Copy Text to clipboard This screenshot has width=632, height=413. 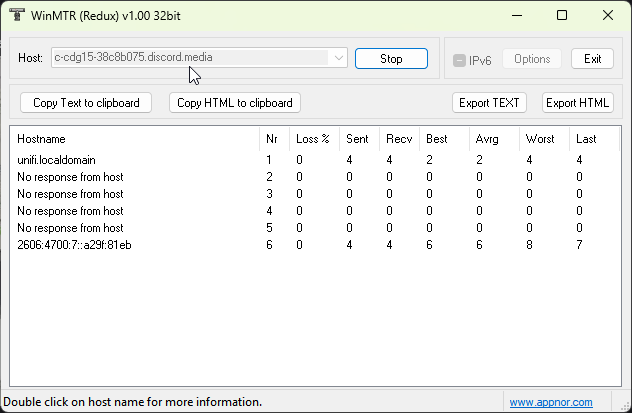tap(86, 103)
